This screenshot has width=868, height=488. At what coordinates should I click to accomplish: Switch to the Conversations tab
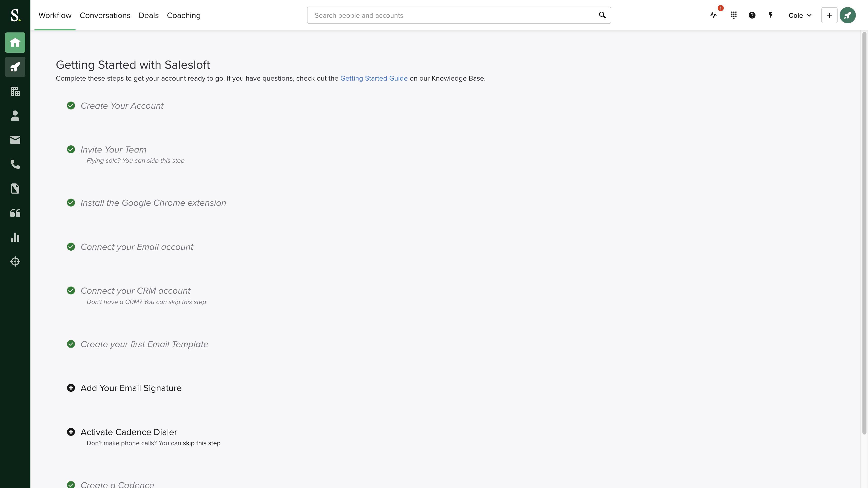105,15
